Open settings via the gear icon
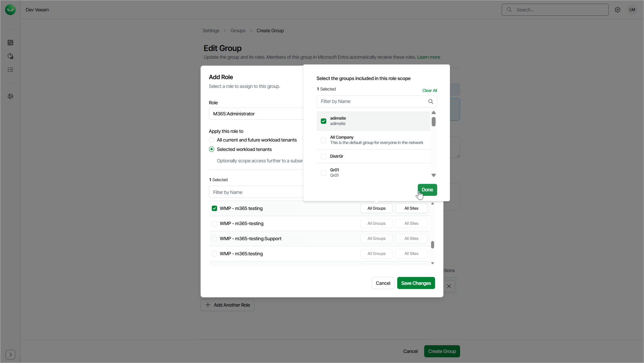The image size is (644, 363). [x=618, y=9]
